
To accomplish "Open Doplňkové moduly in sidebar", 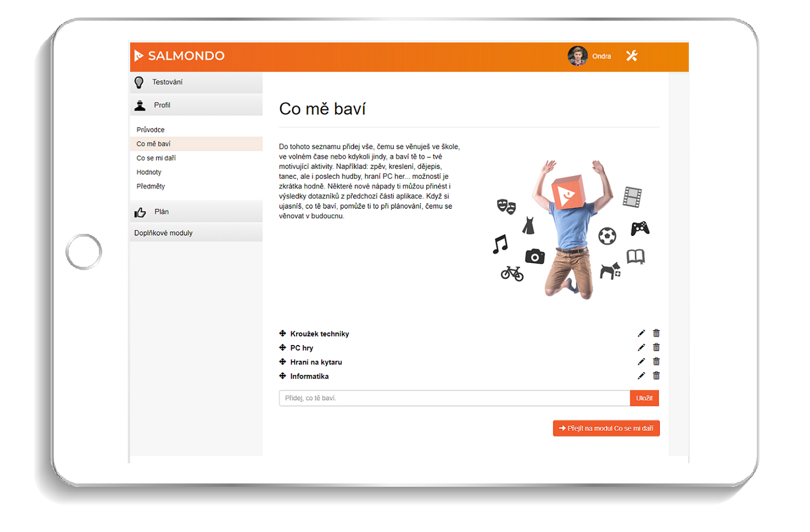I will (x=196, y=233).
